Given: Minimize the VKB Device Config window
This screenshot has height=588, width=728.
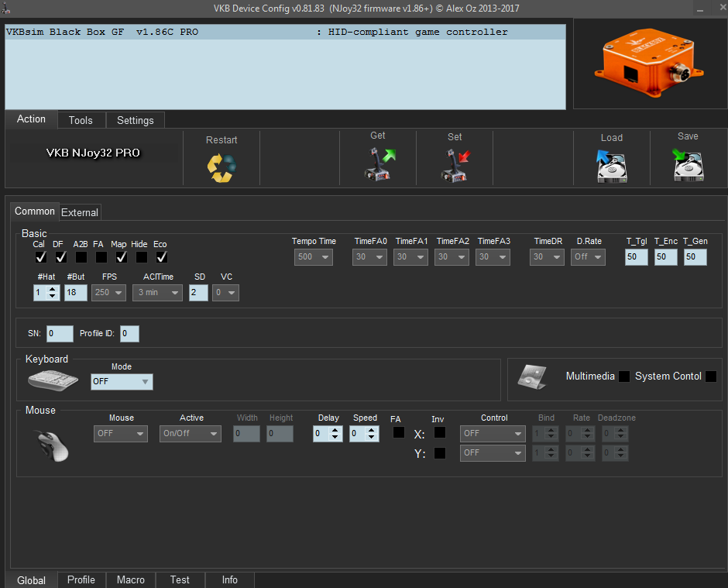Looking at the screenshot, I should tap(700, 9).
